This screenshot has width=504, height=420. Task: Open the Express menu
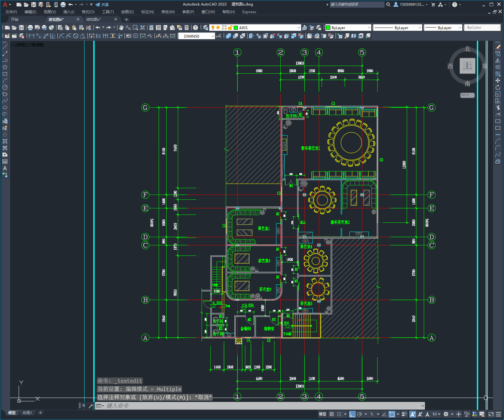click(249, 12)
